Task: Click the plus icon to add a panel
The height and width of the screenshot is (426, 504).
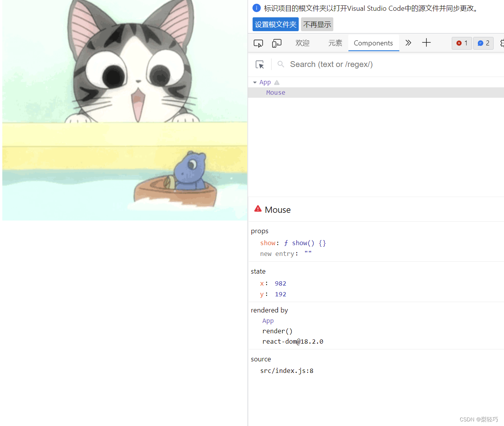Action: pos(426,43)
